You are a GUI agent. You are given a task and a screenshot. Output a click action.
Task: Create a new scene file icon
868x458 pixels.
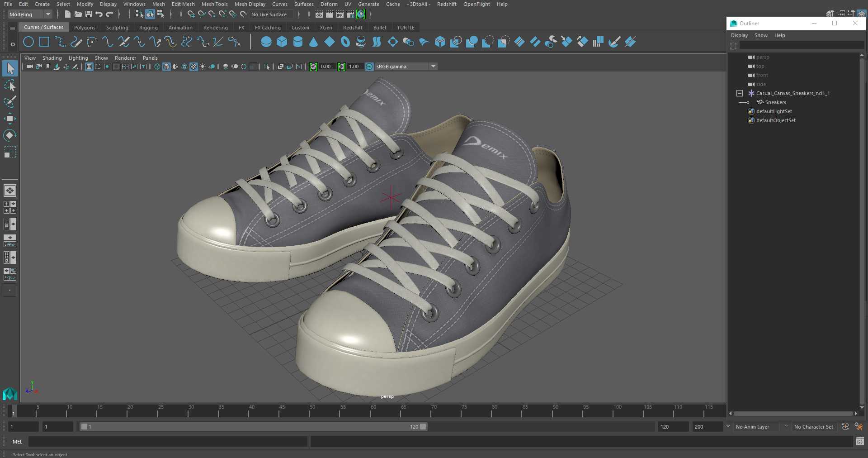67,14
